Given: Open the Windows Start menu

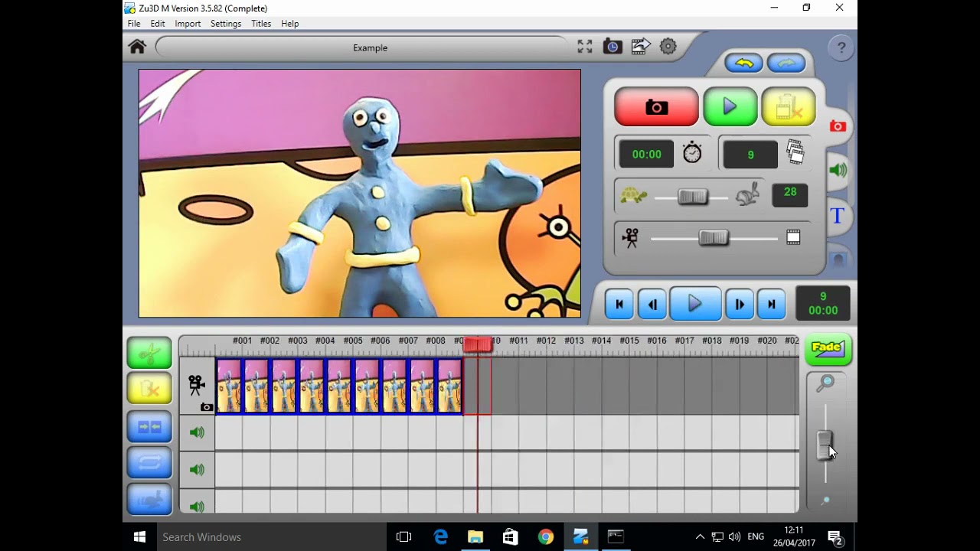Looking at the screenshot, I should 139,537.
